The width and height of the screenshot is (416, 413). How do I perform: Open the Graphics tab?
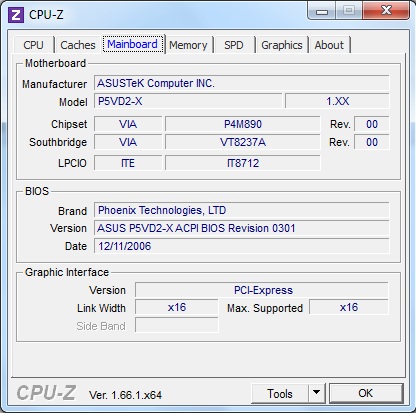[x=282, y=45]
